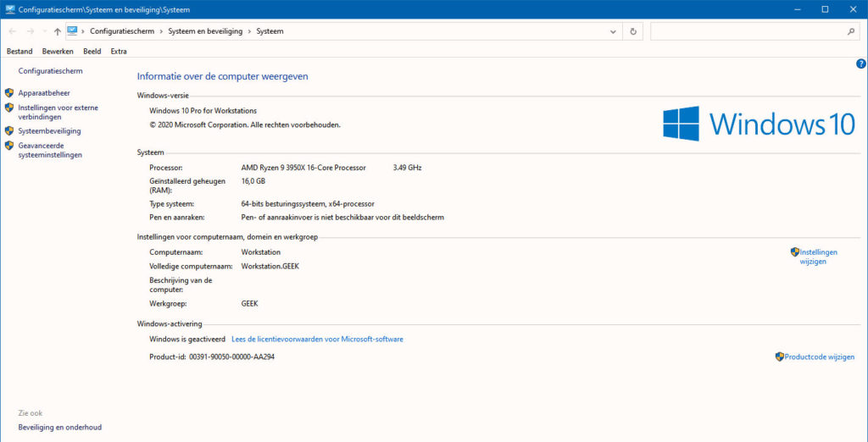Click the shield icon beside Productcode wijzigen
The image size is (868, 442).
click(780, 356)
